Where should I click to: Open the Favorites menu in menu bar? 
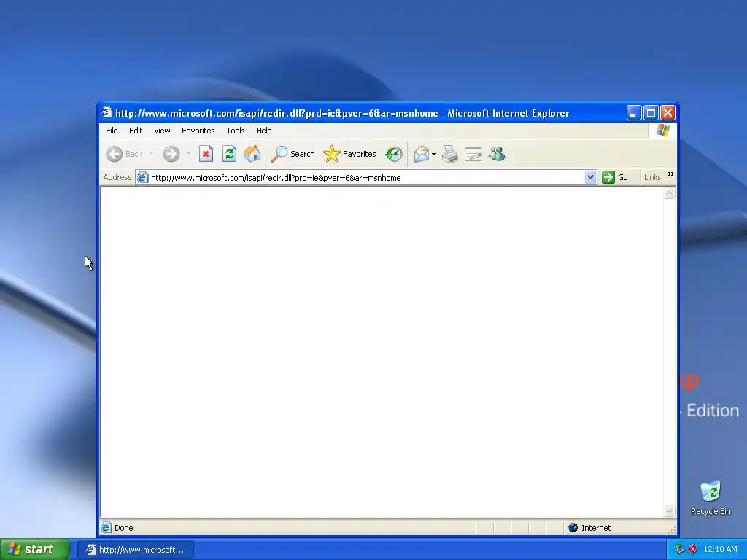point(198,131)
